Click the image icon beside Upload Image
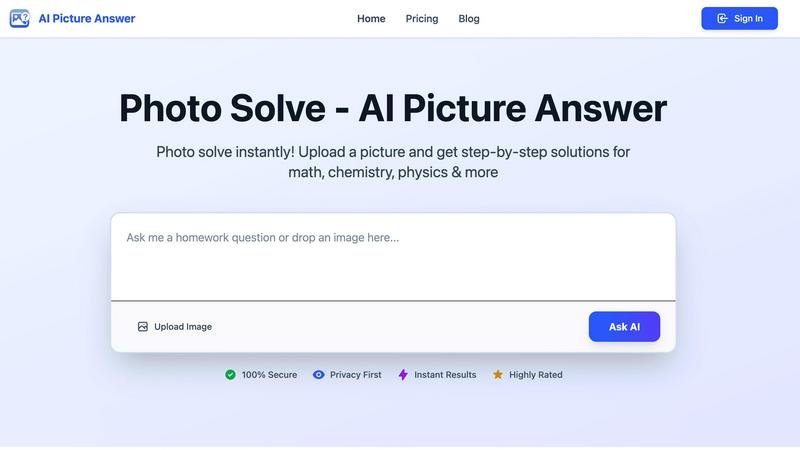 [x=143, y=326]
